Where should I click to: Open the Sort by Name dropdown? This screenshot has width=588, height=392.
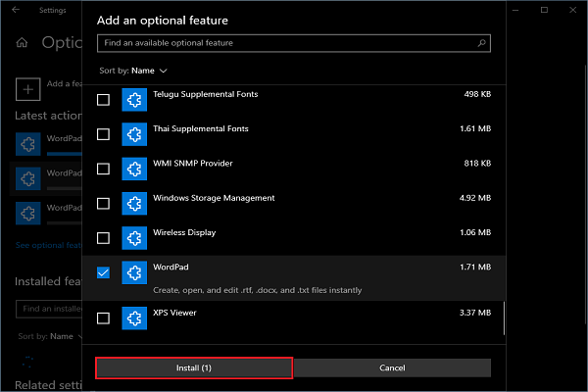pos(133,71)
